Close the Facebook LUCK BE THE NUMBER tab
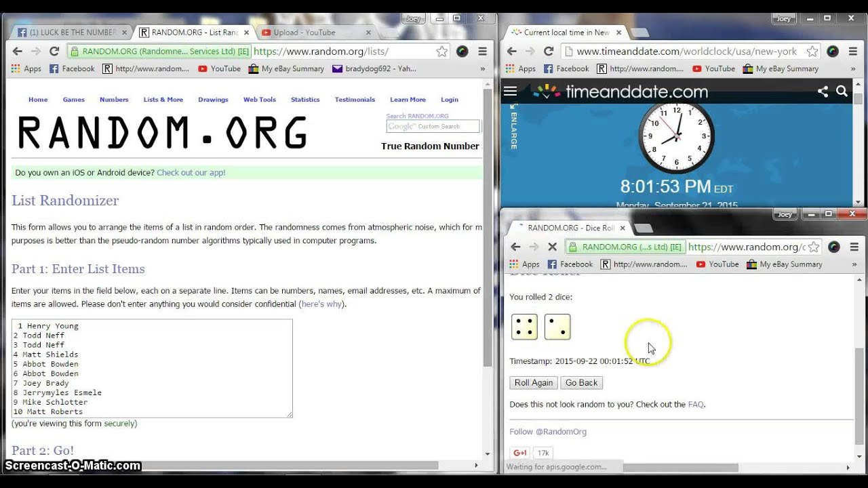868x488 pixels. pyautogui.click(x=124, y=32)
